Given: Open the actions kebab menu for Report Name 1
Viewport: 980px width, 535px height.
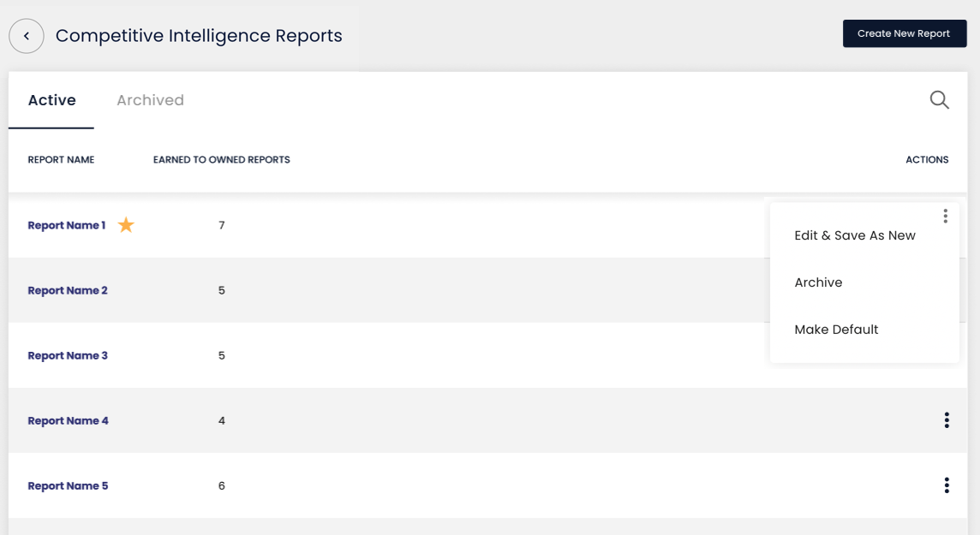Looking at the screenshot, I should (946, 216).
